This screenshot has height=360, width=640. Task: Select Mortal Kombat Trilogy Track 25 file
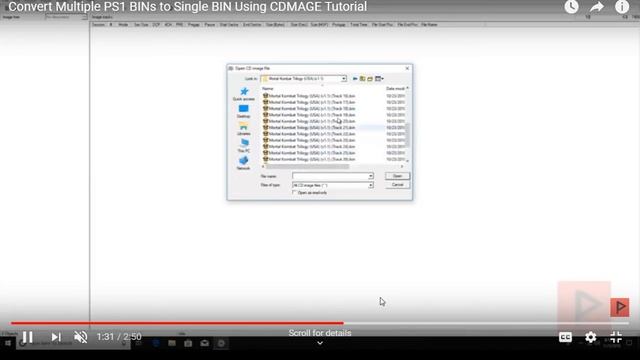[309, 153]
